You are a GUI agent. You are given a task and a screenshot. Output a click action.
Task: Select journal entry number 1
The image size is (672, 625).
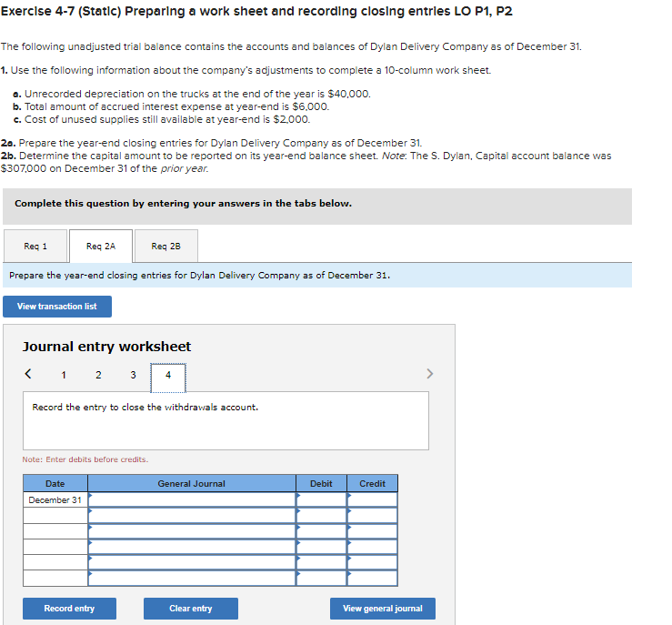click(x=64, y=375)
